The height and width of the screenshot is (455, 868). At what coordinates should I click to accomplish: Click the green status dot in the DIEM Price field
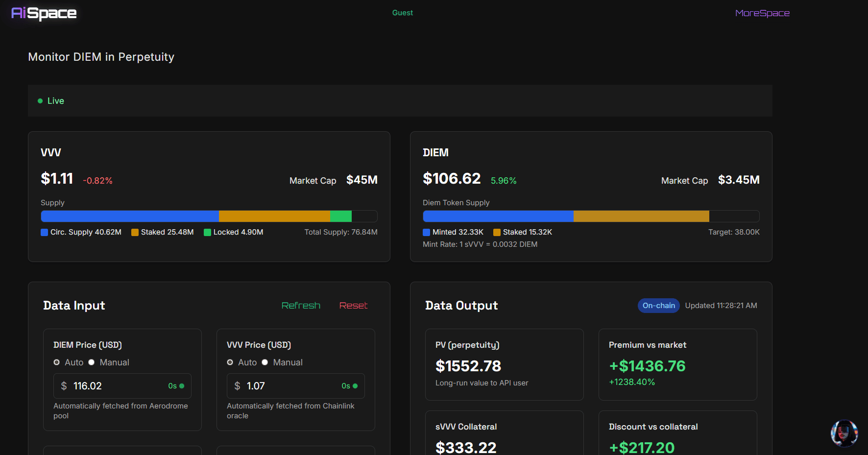click(182, 386)
